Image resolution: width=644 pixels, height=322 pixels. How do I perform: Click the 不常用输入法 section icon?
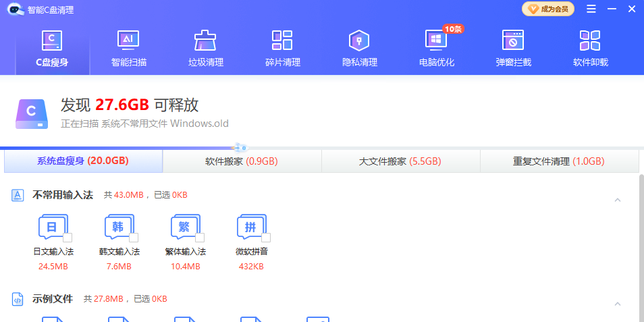(x=18, y=194)
